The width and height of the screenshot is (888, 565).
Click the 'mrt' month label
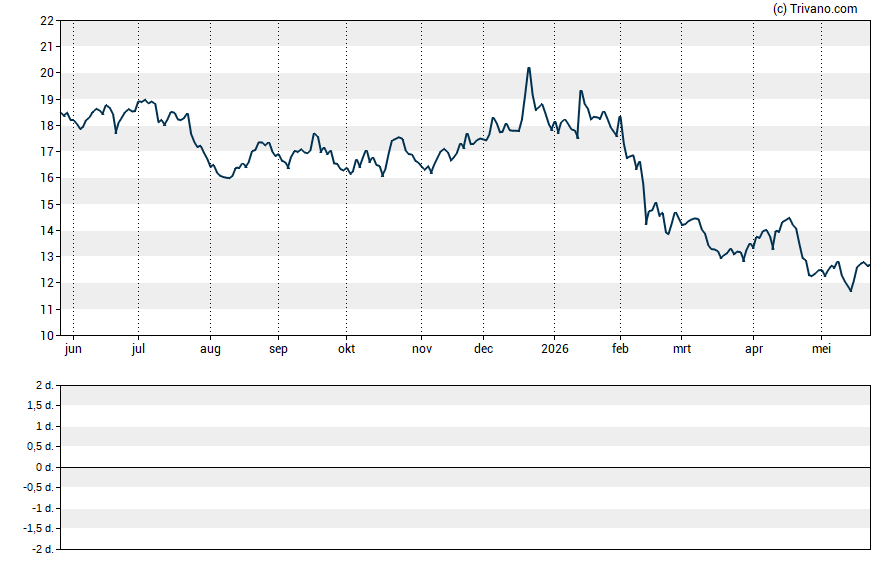tap(682, 349)
